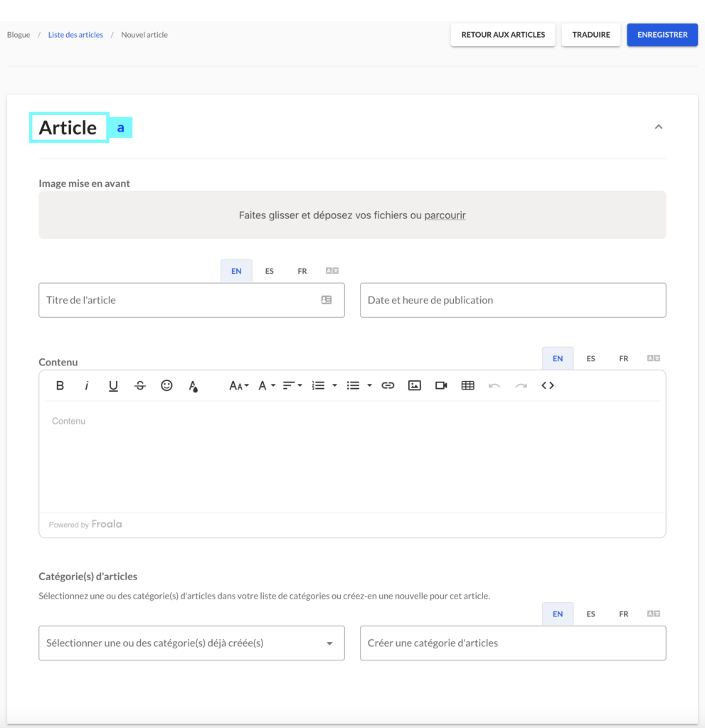This screenshot has height=728, width=705.
Task: Select FR tab for Contenu editor
Action: pos(624,358)
